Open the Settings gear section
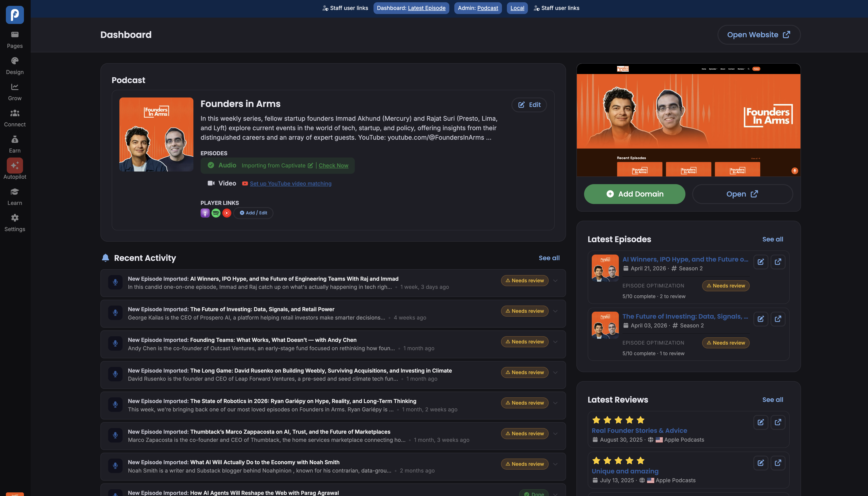 [x=15, y=223]
